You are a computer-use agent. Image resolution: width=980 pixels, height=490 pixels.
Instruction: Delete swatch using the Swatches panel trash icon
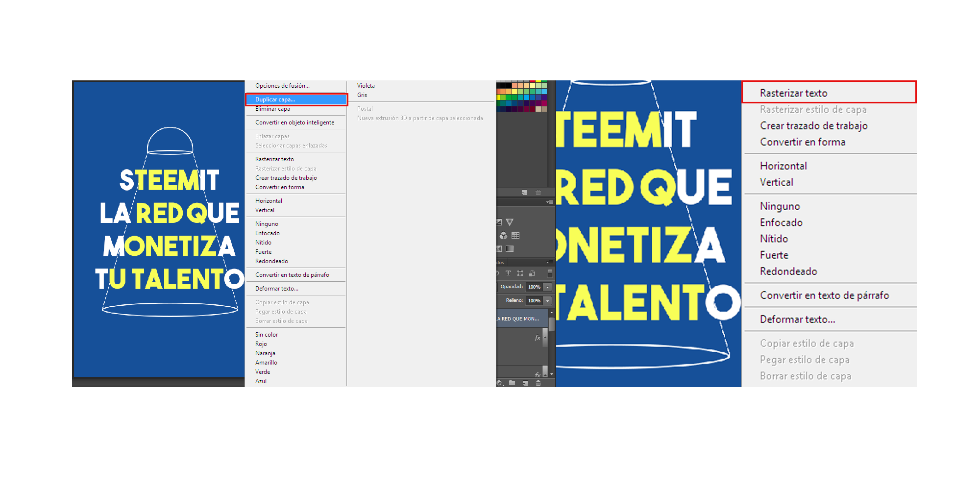click(x=538, y=193)
